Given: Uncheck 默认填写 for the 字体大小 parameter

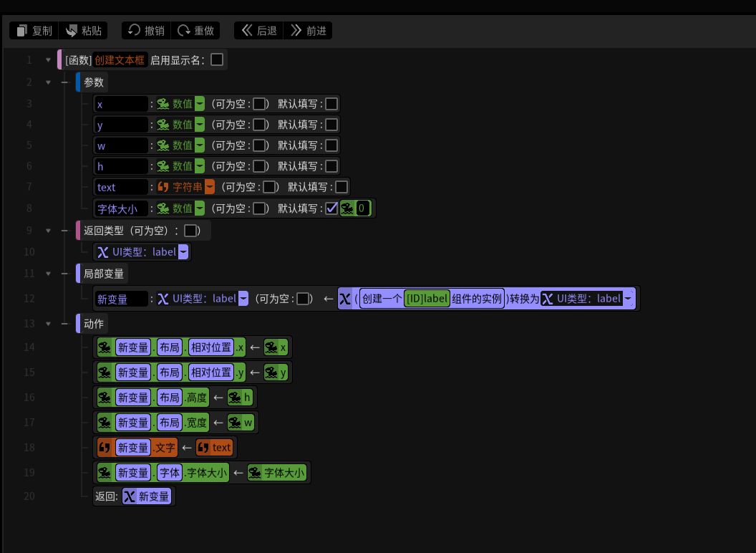Looking at the screenshot, I should tap(331, 208).
